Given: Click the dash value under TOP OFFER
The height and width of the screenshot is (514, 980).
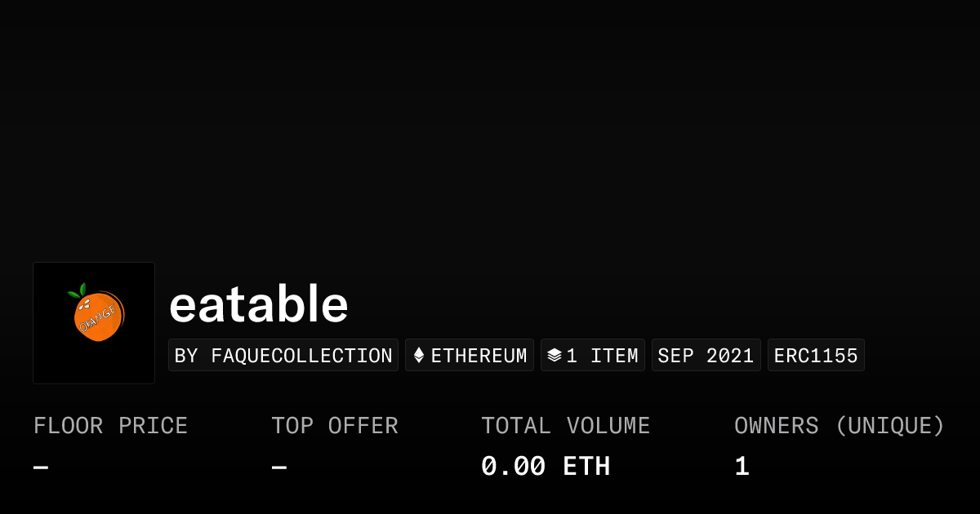Looking at the screenshot, I should (279, 467).
